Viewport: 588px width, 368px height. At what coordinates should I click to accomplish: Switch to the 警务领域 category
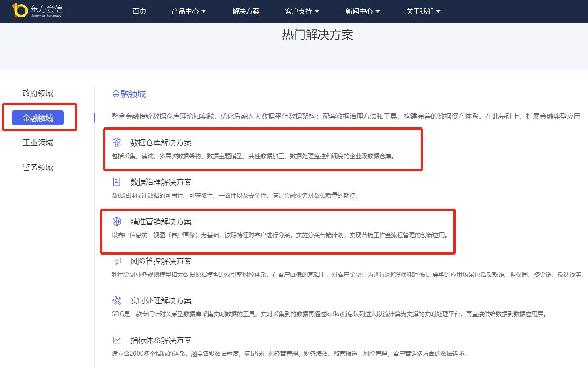tap(37, 167)
